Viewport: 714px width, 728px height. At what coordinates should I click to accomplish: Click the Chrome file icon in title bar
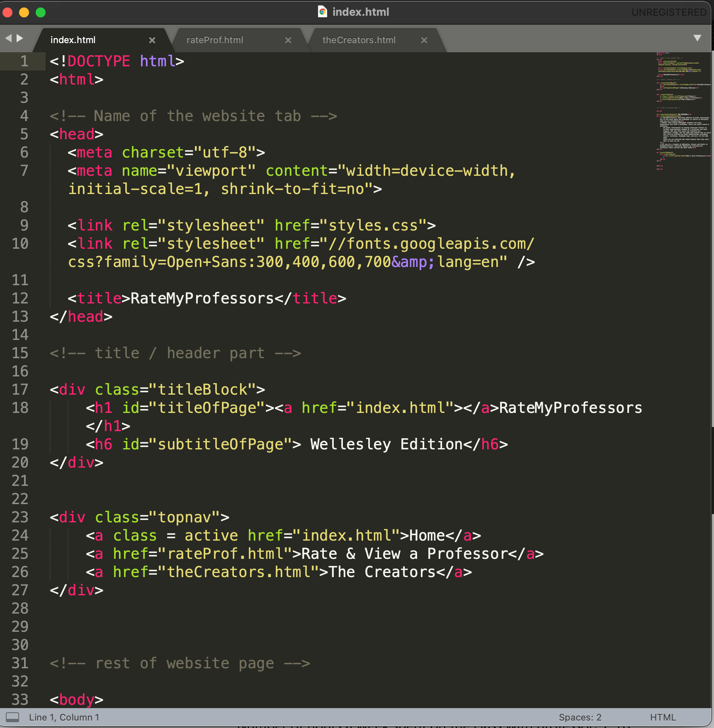tap(323, 12)
